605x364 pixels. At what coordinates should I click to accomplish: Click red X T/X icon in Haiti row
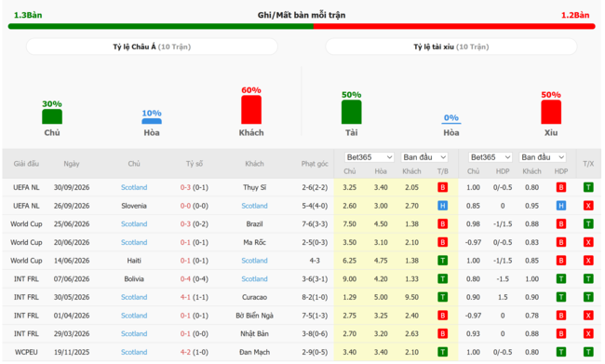coord(588,261)
